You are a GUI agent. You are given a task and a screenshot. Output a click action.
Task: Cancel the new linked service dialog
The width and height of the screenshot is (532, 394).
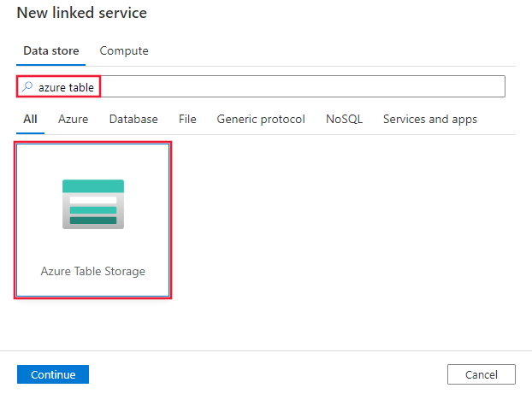pyautogui.click(x=481, y=374)
